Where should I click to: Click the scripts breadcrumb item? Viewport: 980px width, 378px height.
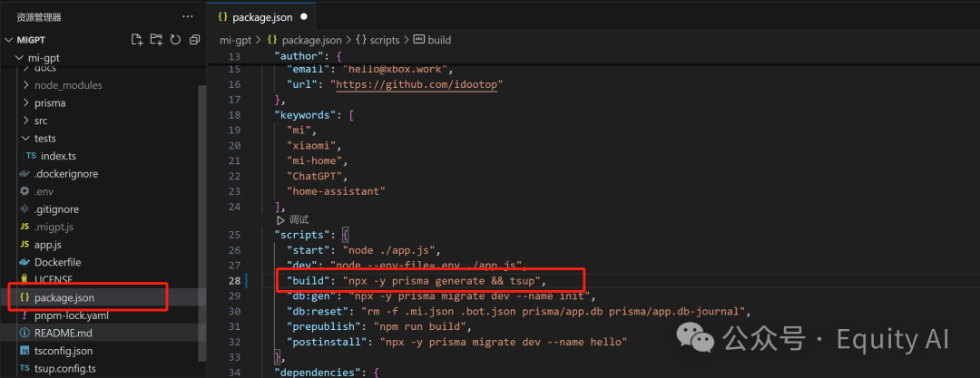click(x=377, y=40)
